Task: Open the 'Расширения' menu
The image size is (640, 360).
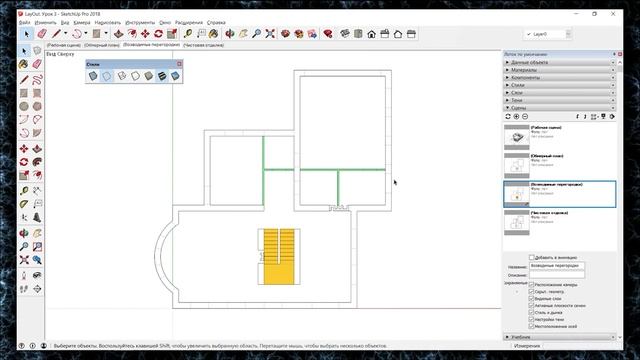Action: click(189, 22)
